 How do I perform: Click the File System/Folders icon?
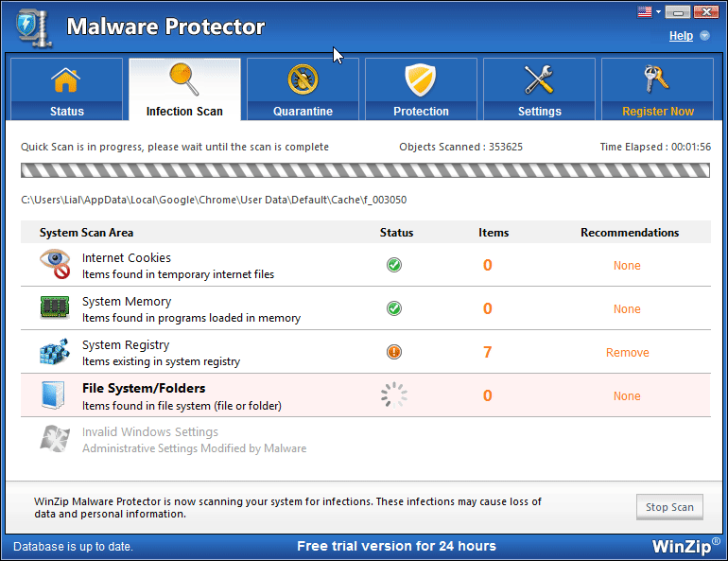tap(53, 395)
